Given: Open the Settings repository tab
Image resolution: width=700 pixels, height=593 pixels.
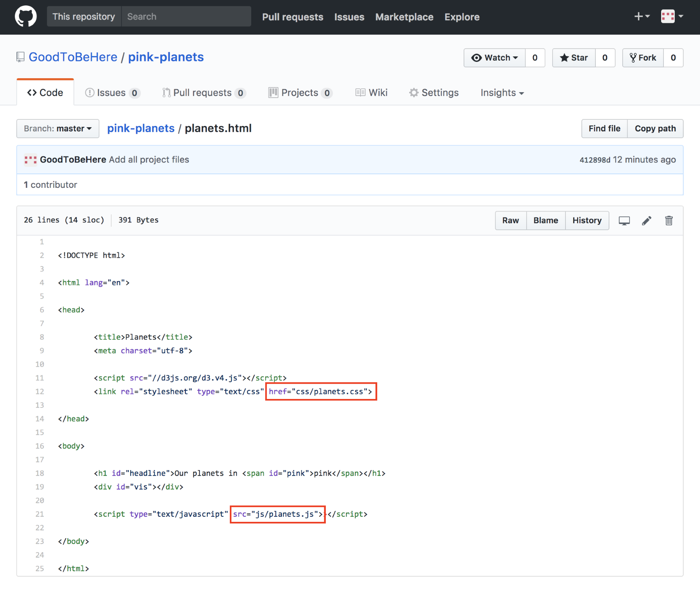Looking at the screenshot, I should coord(434,93).
